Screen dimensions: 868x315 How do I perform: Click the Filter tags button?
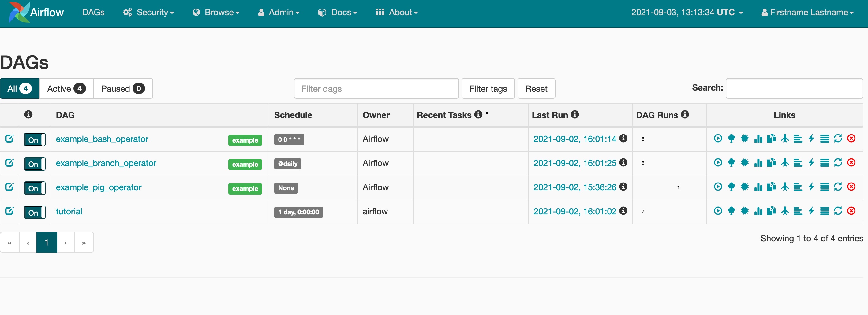(488, 88)
